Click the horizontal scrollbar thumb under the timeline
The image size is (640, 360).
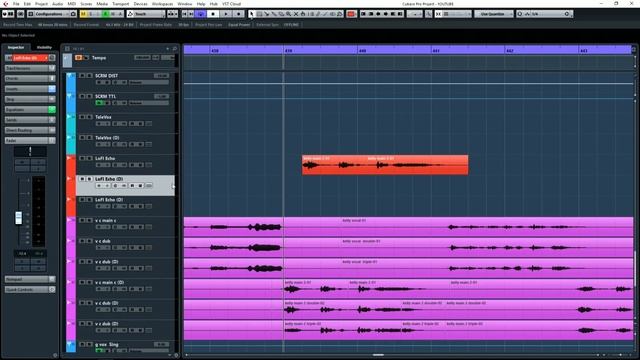point(378,355)
